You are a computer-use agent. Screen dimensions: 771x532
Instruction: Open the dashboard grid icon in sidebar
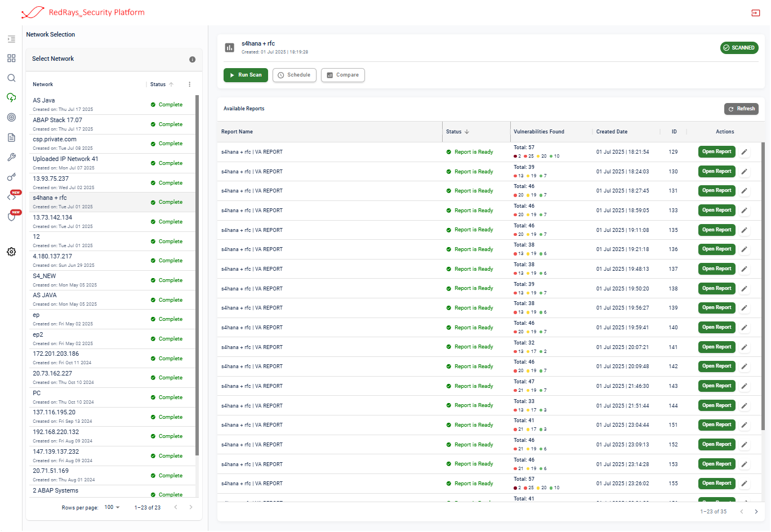(11, 59)
